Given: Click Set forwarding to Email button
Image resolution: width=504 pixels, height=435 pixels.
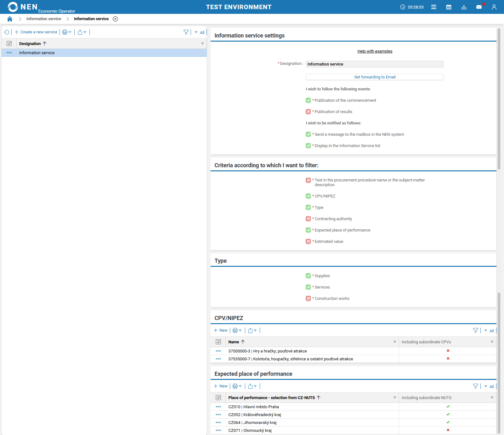Looking at the screenshot, I should tap(374, 77).
